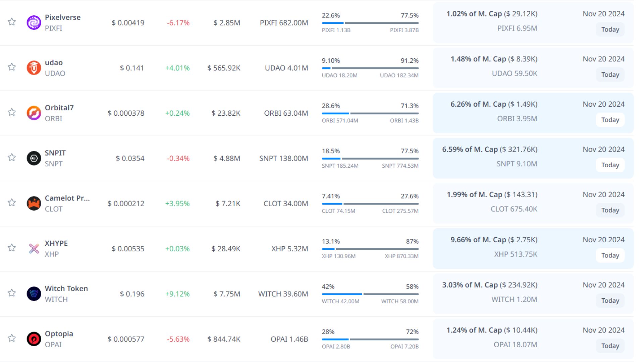Toggle favorite star for Optopia
The height and width of the screenshot is (362, 644).
point(12,338)
